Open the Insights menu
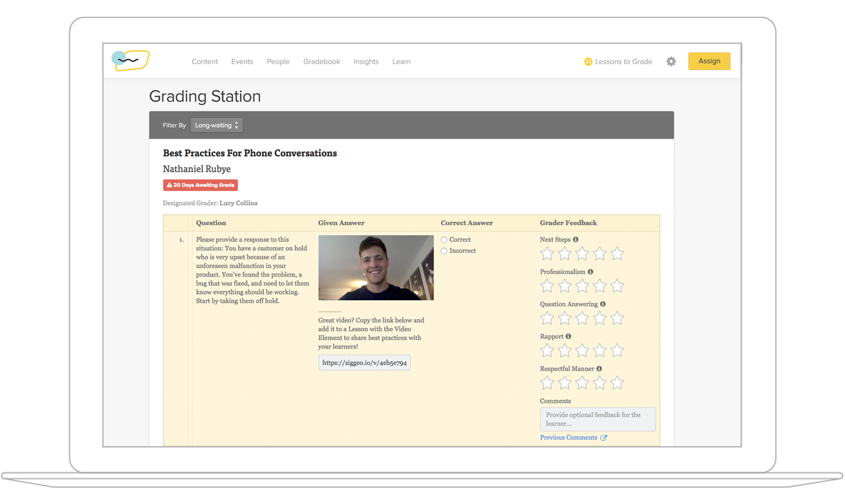The height and width of the screenshot is (504, 845). (x=366, y=62)
